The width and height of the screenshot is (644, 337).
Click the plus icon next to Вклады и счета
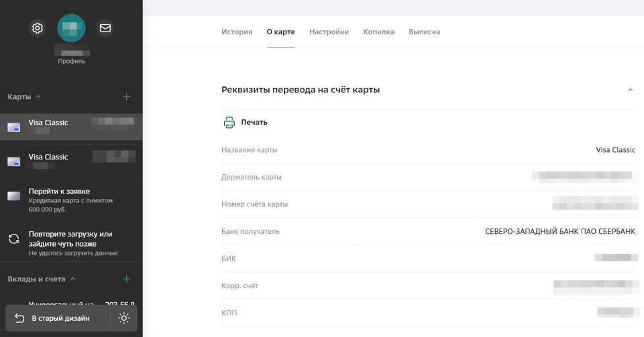click(x=127, y=279)
